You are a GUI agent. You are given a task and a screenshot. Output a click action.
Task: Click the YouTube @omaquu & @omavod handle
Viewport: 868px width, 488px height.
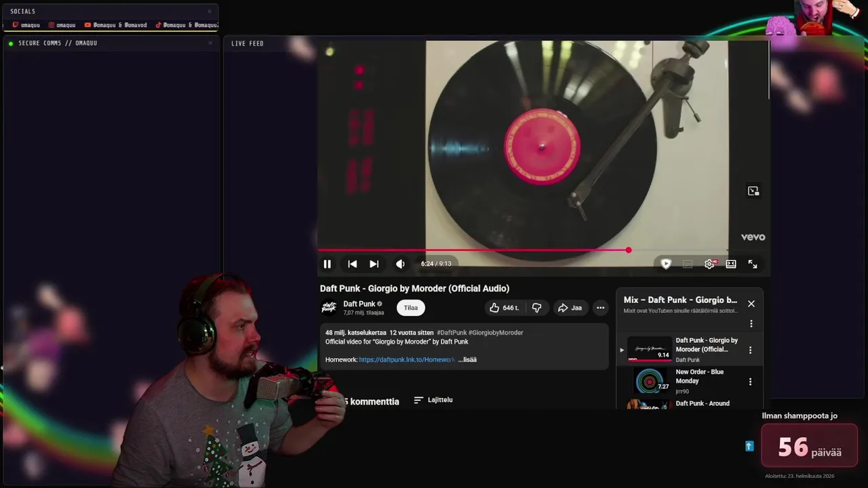coord(115,25)
